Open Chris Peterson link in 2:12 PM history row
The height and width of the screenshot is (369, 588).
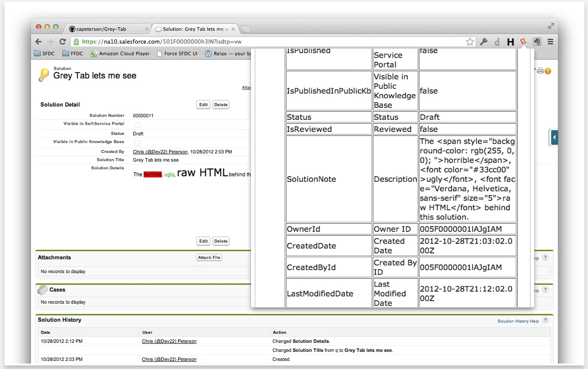(169, 341)
